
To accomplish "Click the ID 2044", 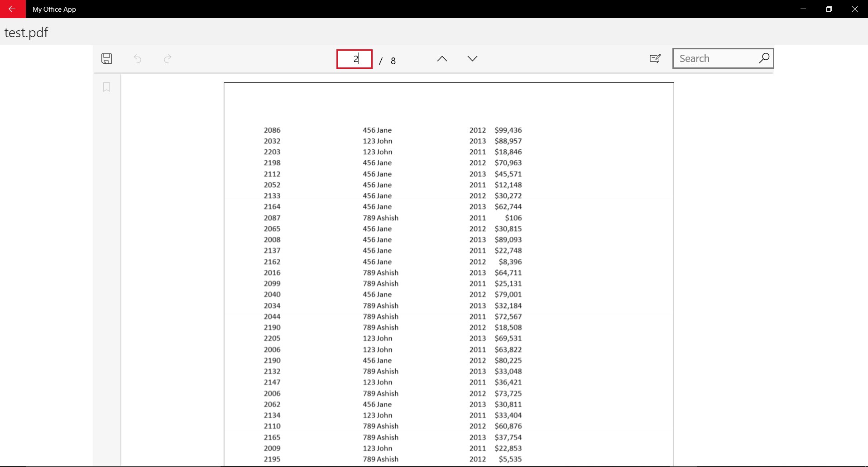I will pos(272,316).
